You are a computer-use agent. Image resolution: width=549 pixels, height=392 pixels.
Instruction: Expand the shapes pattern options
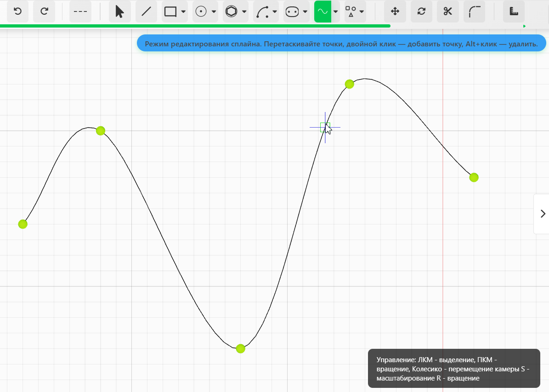pos(362,11)
